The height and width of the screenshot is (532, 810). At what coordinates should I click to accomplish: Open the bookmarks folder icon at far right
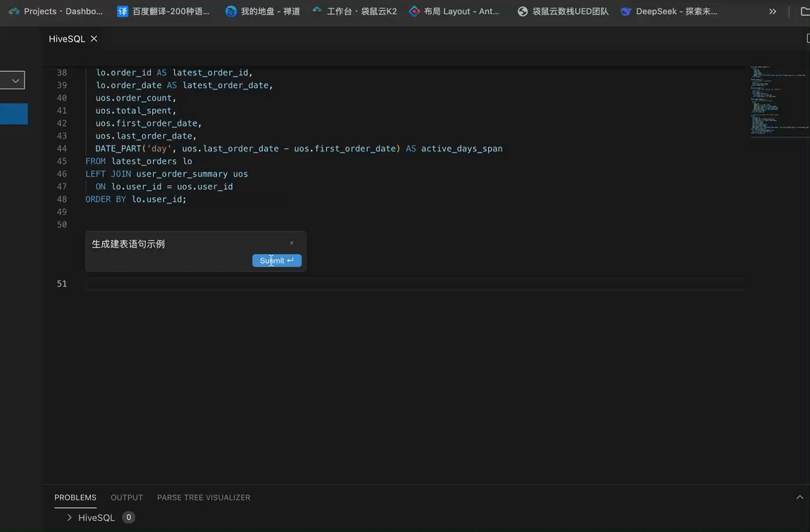tap(805, 11)
